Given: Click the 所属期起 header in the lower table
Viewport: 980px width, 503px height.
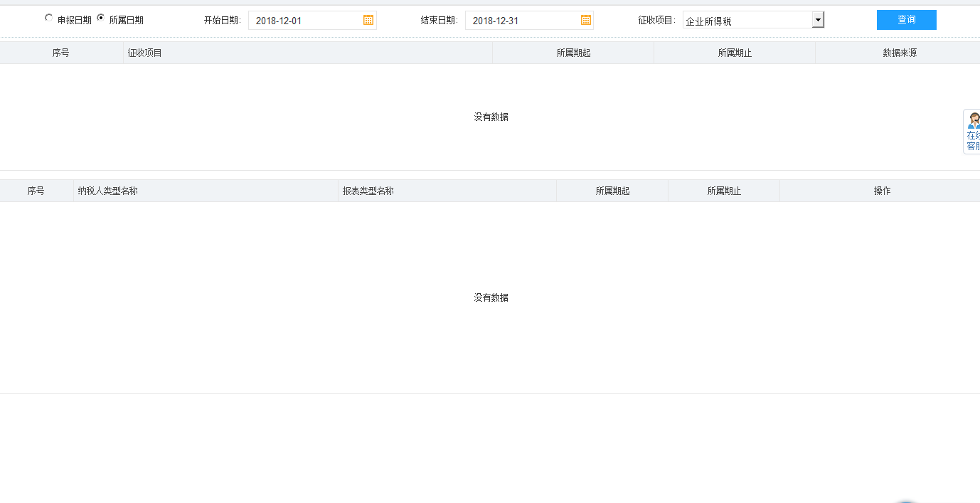Looking at the screenshot, I should 612,191.
